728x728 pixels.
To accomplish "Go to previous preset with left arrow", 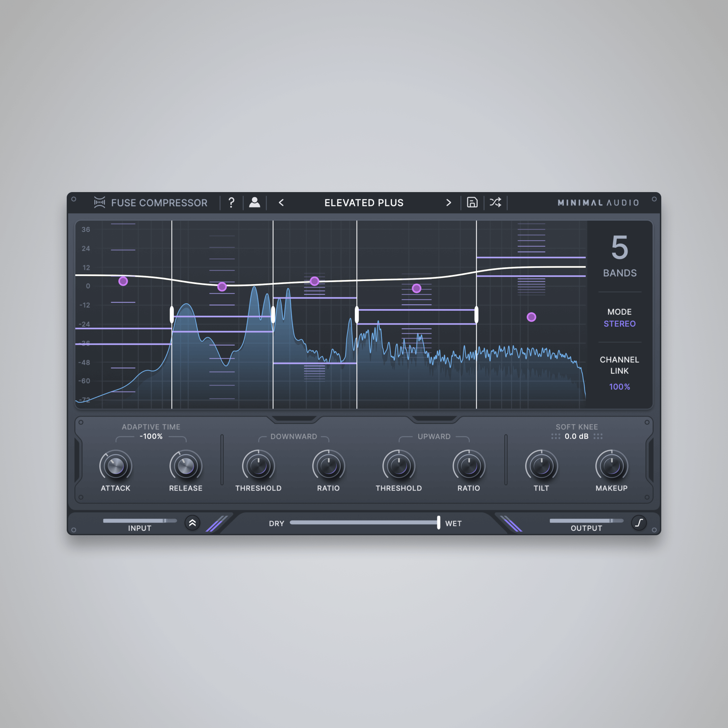I will (x=281, y=203).
